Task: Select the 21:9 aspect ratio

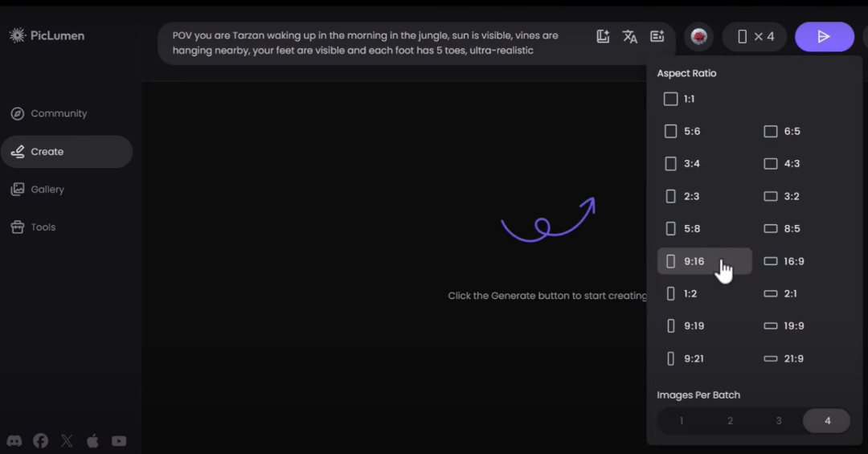Action: tap(784, 358)
